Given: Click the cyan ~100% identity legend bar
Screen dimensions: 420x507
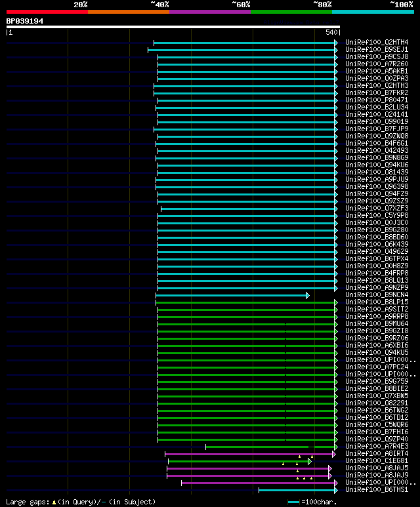Looking at the screenshot, I should (x=373, y=12).
